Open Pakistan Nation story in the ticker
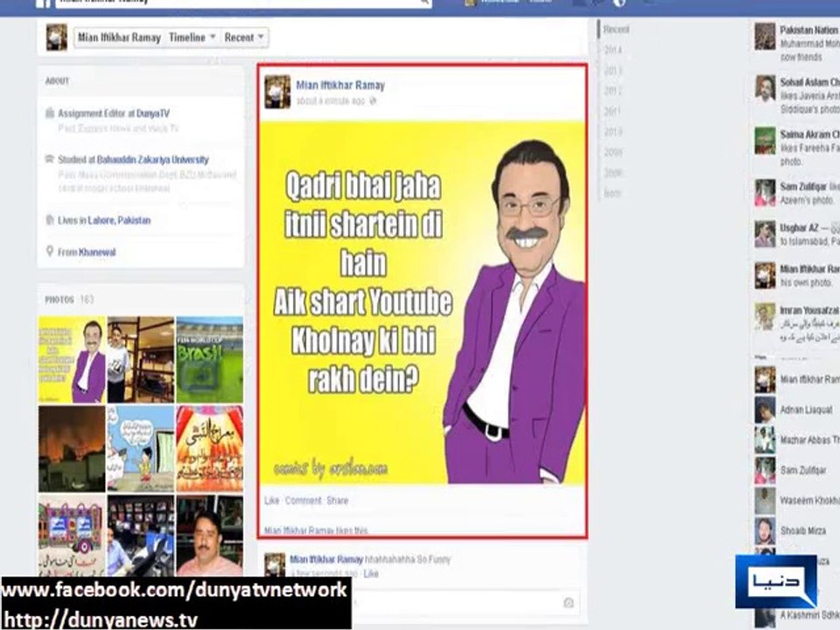Viewport: 840px width, 630px height. point(797,43)
